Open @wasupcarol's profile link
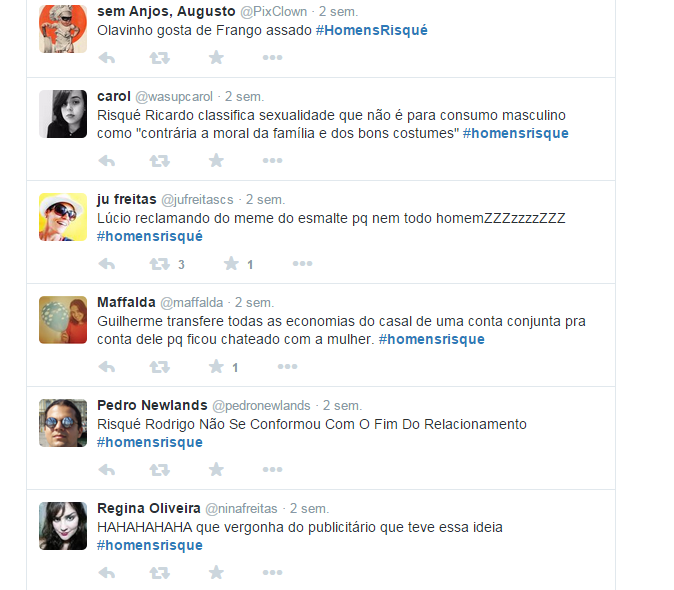Image resolution: width=674 pixels, height=590 pixels. [x=174, y=97]
